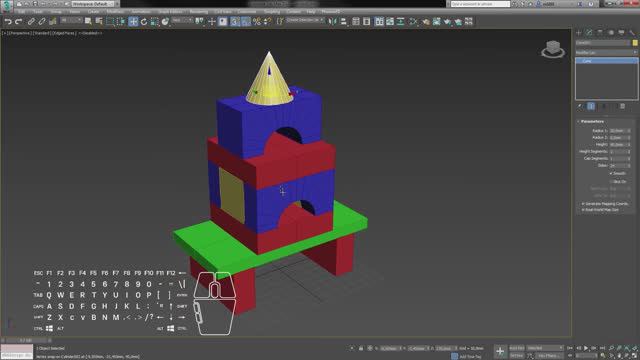This screenshot has height=360, width=640.
Task: Choose the Bind to Space Warp tool
Action: (53, 22)
